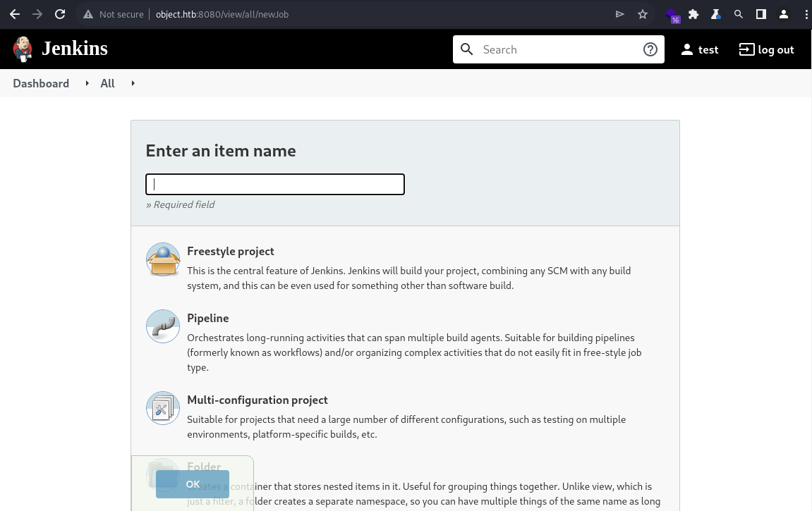This screenshot has width=812, height=511.
Task: Click the Jenkins butler logo
Action: click(23, 49)
